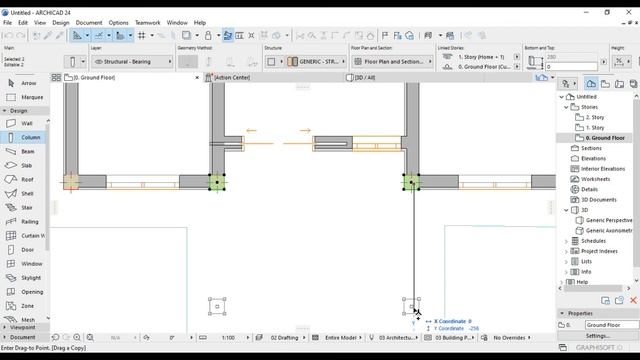Open the Structural - Bearing layer dropdown
The width and height of the screenshot is (640, 360).
(132, 62)
